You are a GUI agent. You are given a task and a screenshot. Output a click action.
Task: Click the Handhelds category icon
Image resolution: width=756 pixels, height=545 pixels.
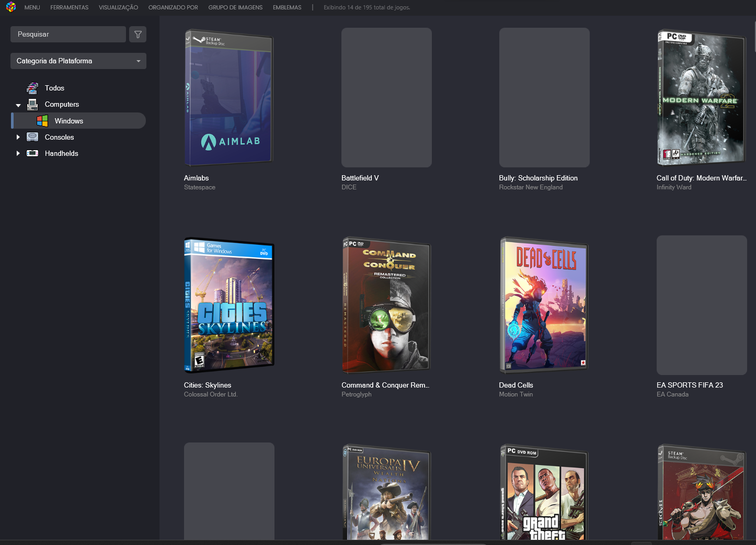[32, 153]
